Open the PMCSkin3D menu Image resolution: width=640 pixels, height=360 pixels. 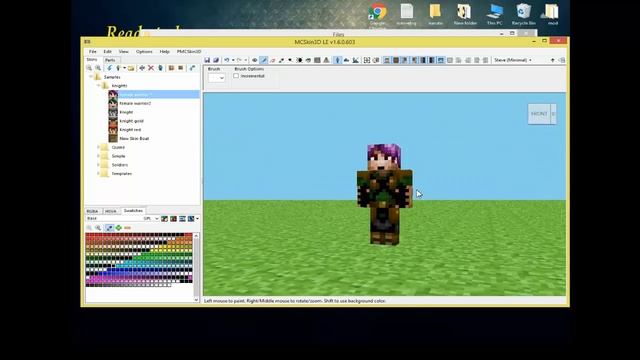click(189, 51)
